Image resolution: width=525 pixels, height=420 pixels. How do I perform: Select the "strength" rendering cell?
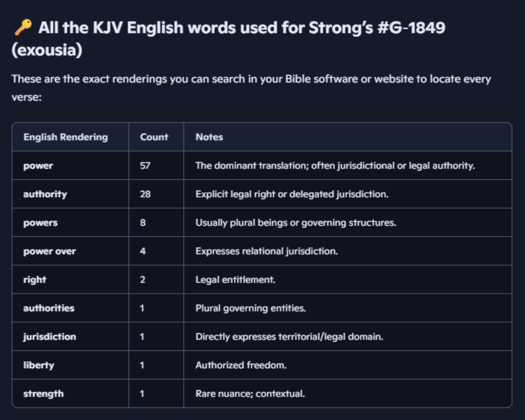44,394
